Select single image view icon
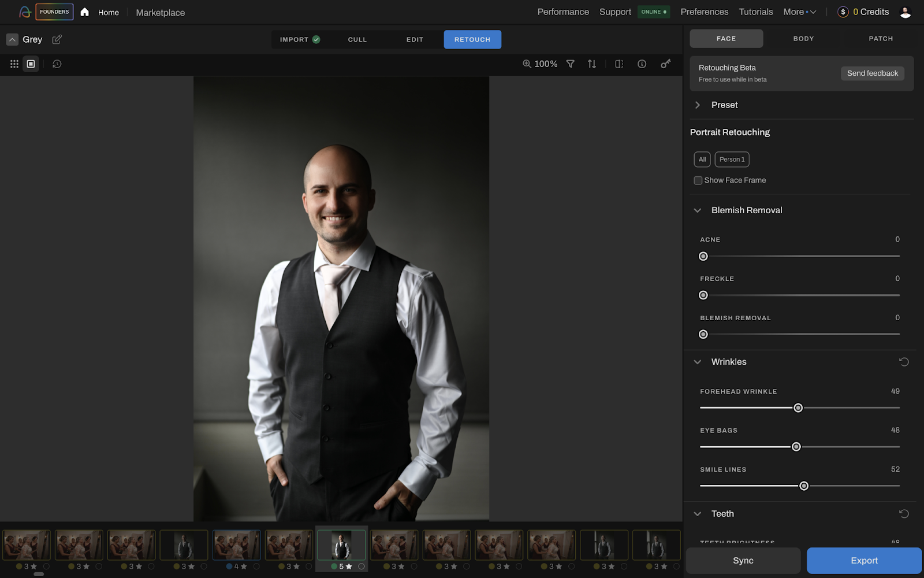This screenshot has height=578, width=924. (x=31, y=64)
